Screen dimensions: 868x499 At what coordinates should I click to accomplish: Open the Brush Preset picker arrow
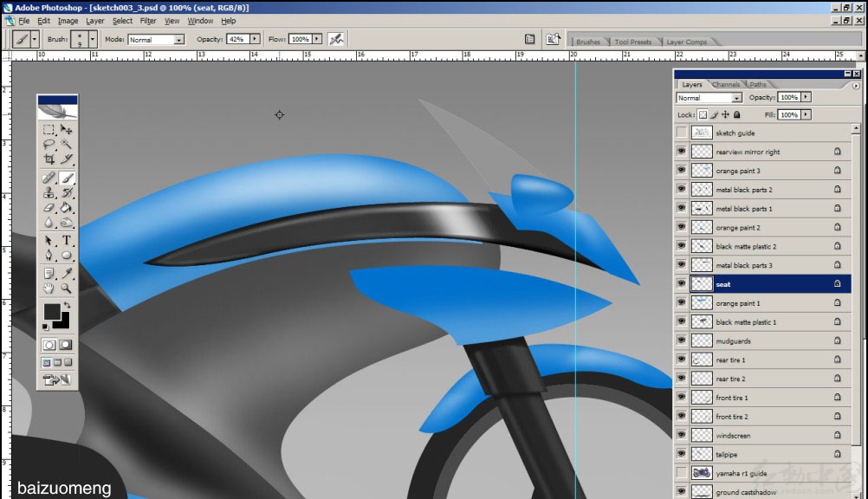click(x=93, y=39)
